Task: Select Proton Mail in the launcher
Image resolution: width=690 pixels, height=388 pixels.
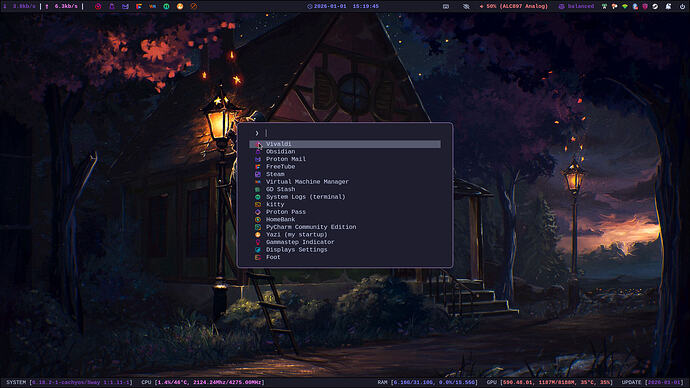Action: [345, 159]
